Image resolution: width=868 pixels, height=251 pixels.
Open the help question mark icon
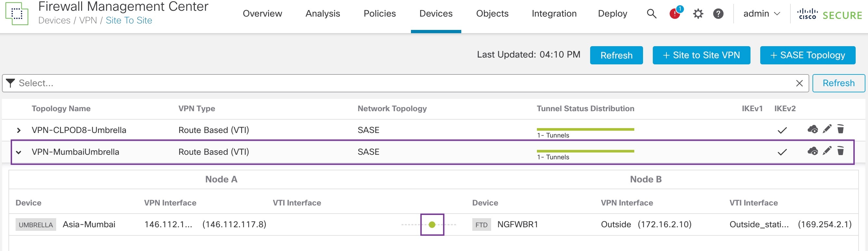718,14
